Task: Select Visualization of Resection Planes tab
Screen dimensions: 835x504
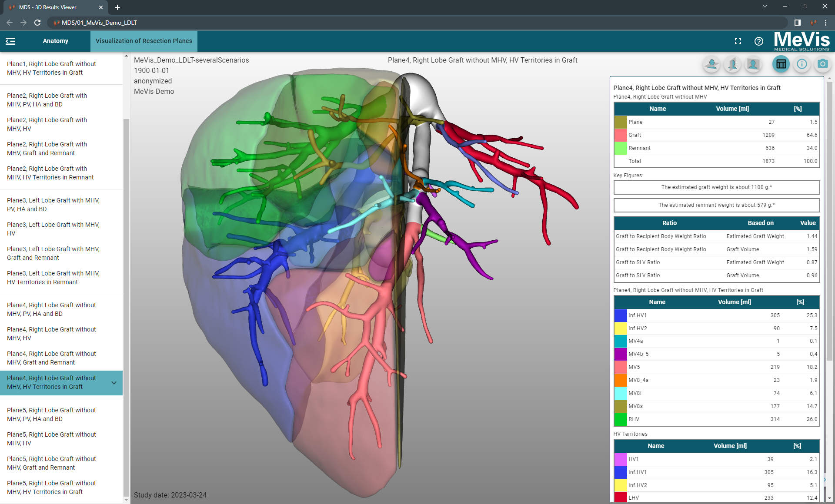Action: [144, 41]
